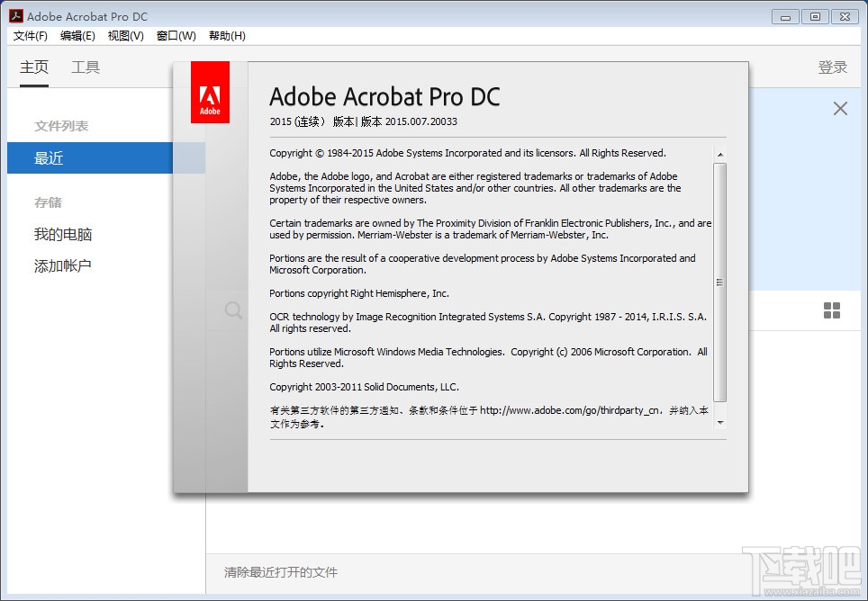Image resolution: width=868 pixels, height=601 pixels.
Task: Click the Copyright 1984-2015 Adobe Systems line
Action: coord(468,153)
